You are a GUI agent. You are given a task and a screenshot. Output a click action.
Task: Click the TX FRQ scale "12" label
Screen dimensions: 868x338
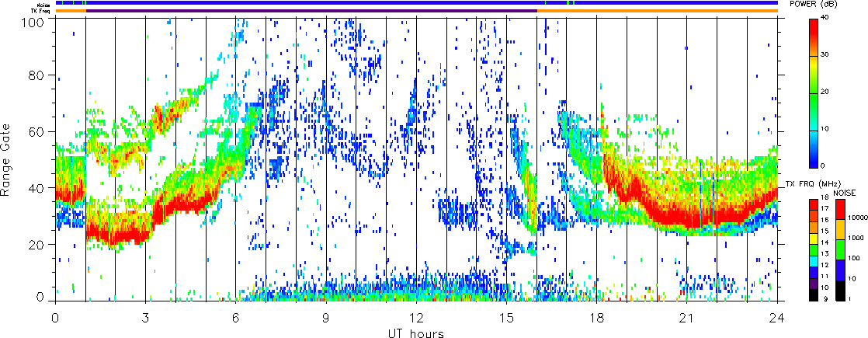(x=825, y=266)
